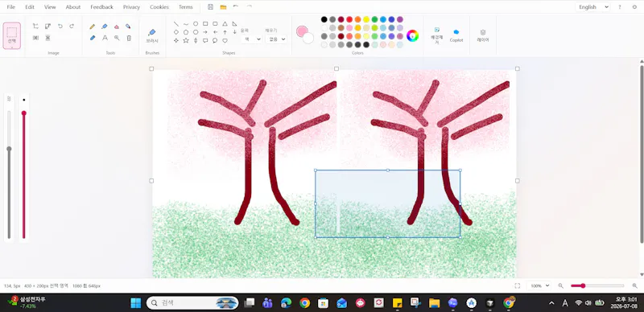Open the View menu

50,7
